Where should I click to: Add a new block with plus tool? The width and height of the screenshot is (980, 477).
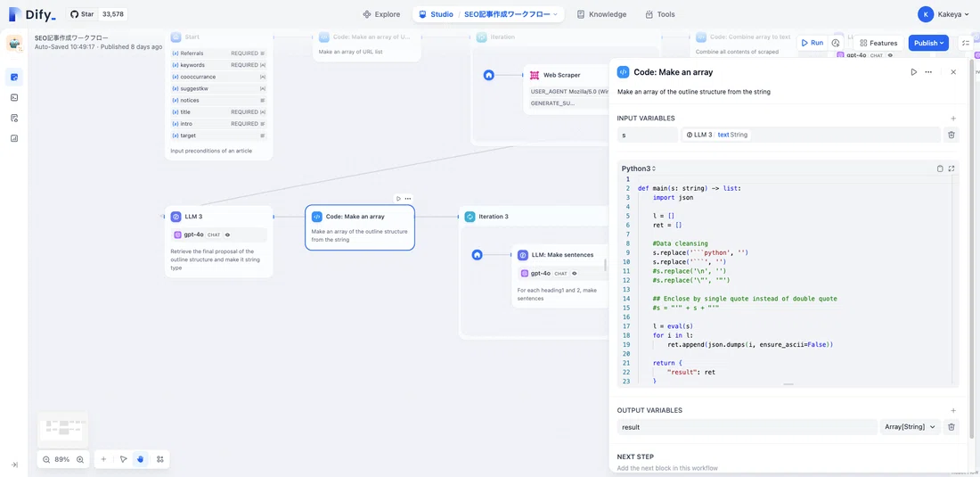pos(103,459)
